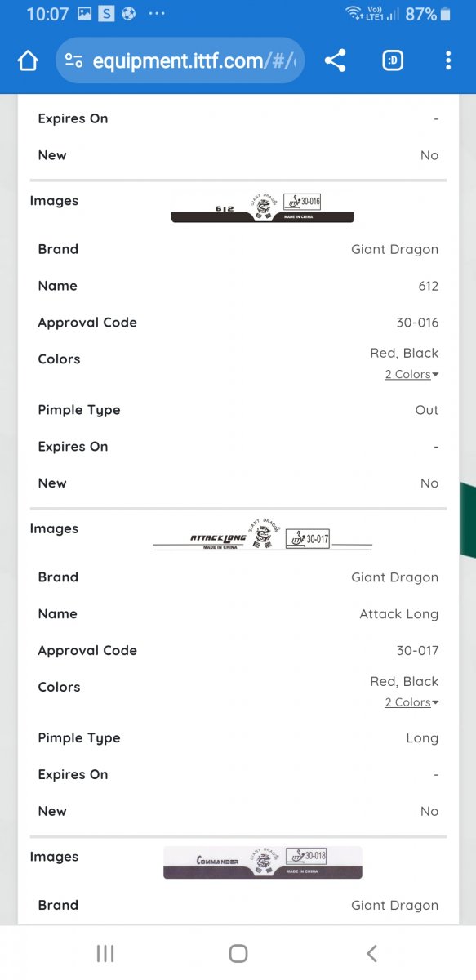Tap the Android recent apps button
476x980 pixels.
tap(105, 953)
